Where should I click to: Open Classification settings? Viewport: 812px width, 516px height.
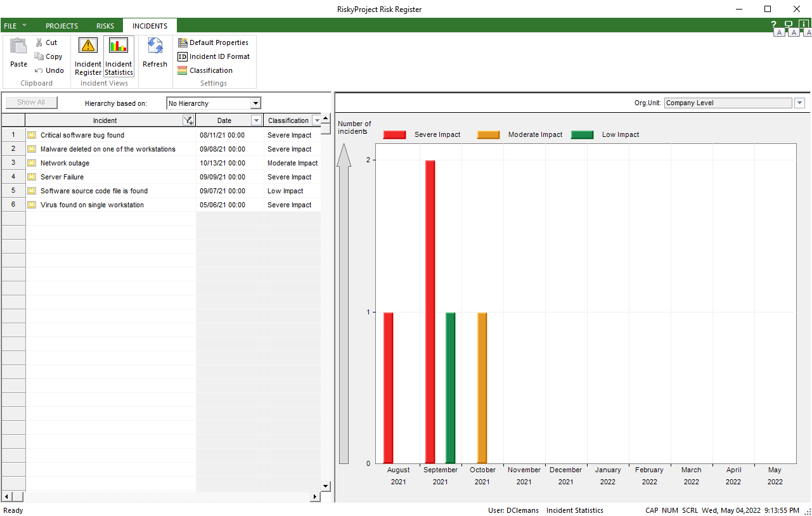[x=205, y=70]
